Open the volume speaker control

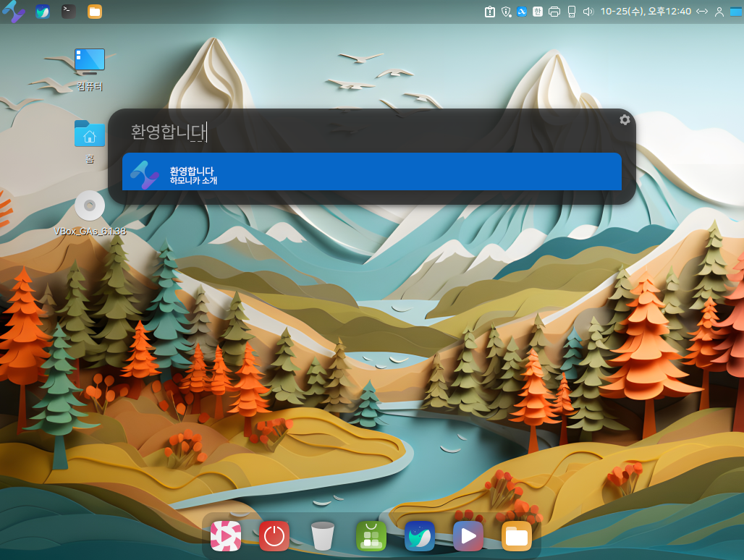point(588,12)
